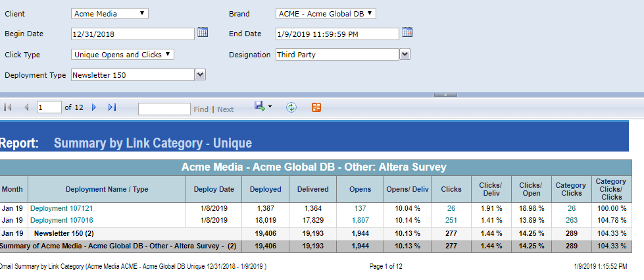Open Deployment 107121 link
This screenshot has width=644, height=280.
coord(62,208)
